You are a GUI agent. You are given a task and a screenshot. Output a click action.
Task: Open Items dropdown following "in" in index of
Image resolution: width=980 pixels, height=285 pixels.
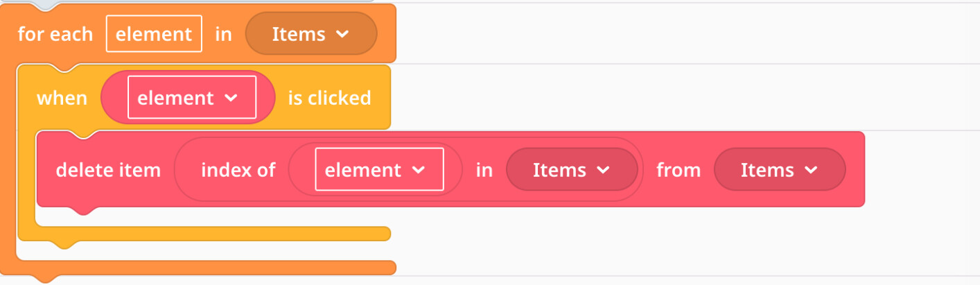571,170
